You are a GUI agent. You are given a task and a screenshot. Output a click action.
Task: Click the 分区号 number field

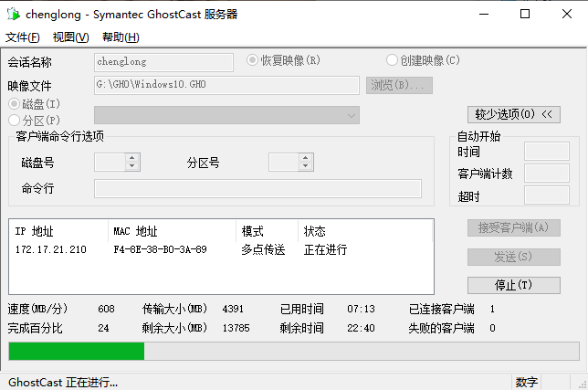284,162
